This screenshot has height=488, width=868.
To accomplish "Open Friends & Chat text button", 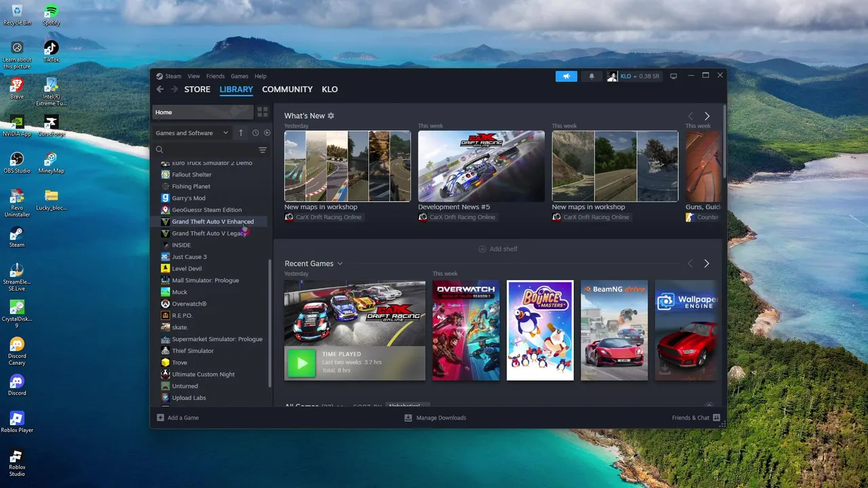I will click(x=690, y=418).
